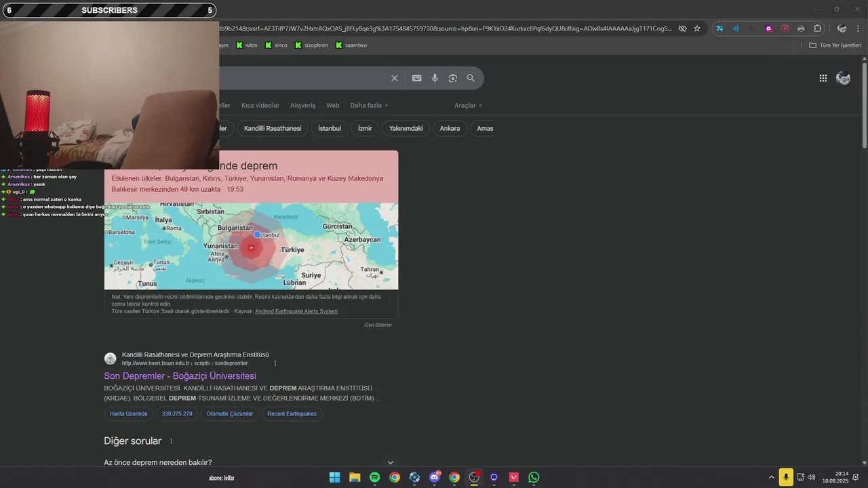Bookmark this page with the star icon

(x=697, y=28)
